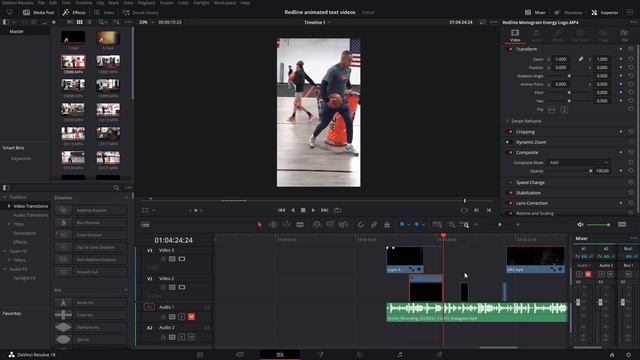Toggle the Effects panel button
Screen dimensions: 640x360
click(x=74, y=12)
